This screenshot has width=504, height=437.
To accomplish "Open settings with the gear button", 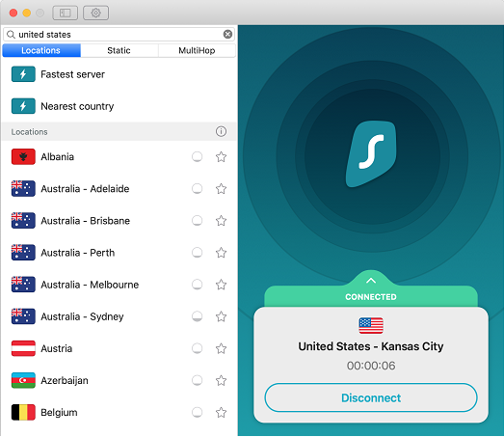I will [95, 13].
